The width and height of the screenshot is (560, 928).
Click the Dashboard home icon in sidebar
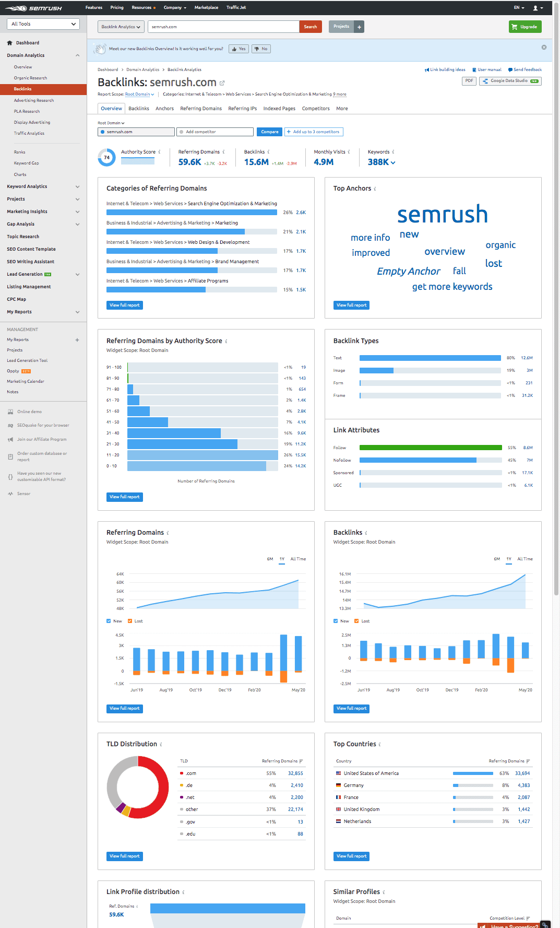pos(10,43)
